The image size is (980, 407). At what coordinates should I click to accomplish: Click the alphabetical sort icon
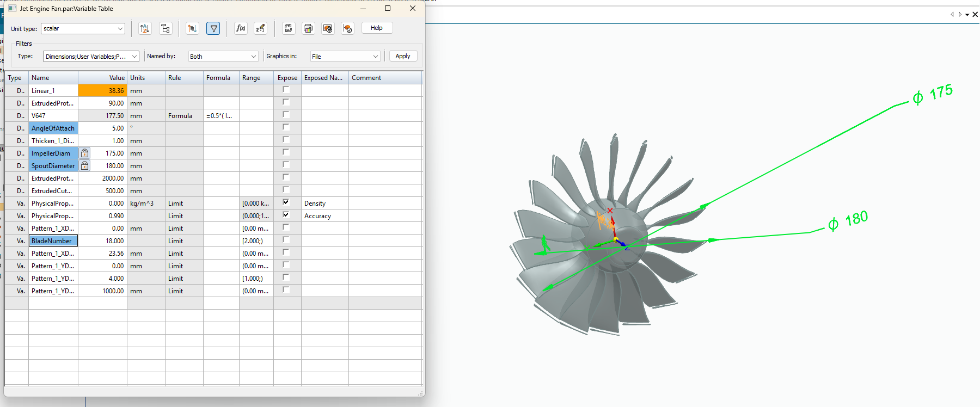tap(145, 28)
